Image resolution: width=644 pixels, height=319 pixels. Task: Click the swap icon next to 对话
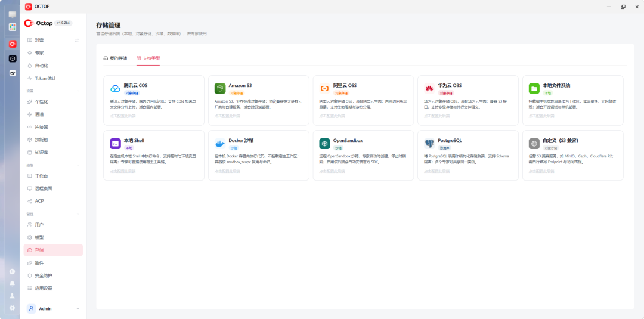[x=77, y=40]
